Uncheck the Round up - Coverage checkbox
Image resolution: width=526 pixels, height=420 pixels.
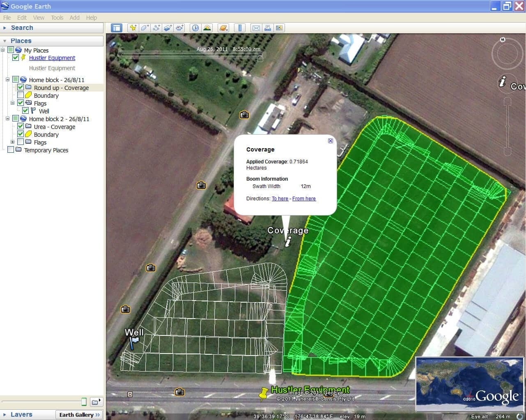coord(21,87)
